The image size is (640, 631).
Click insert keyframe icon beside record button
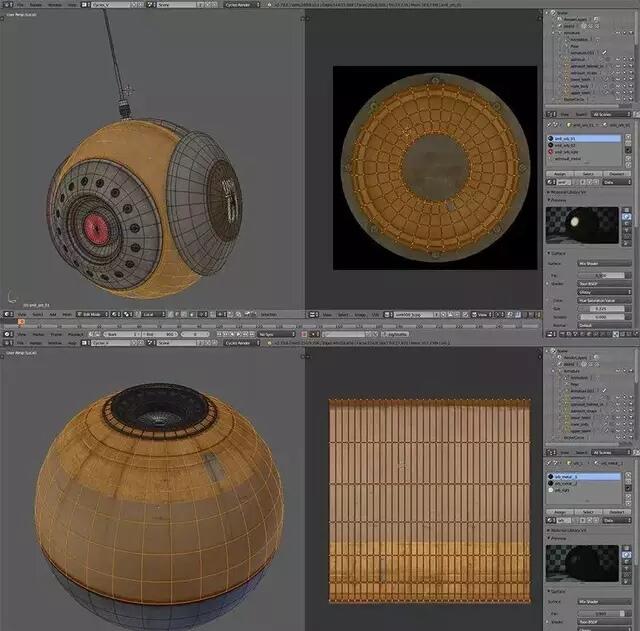(313, 334)
